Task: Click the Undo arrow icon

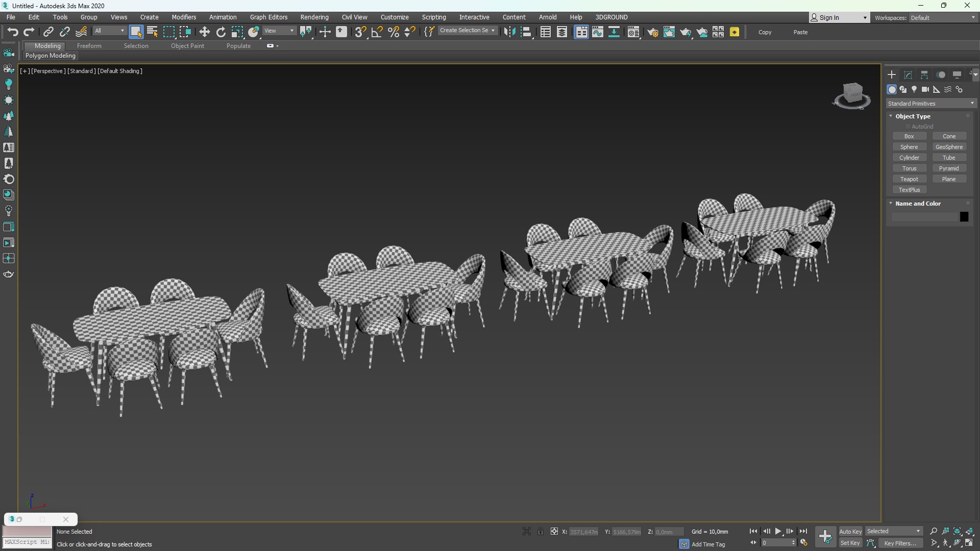Action: pos(13,32)
